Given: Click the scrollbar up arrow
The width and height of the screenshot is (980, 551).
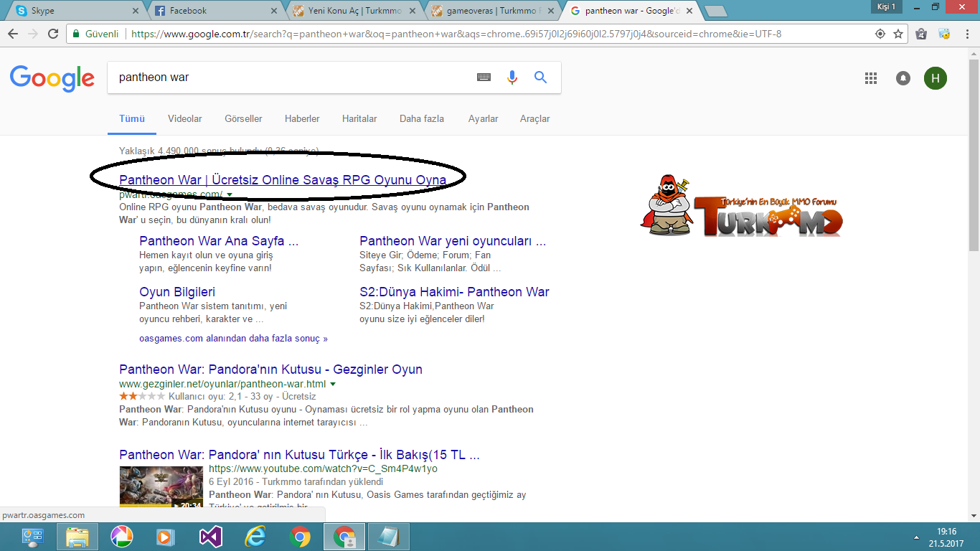Looking at the screenshot, I should click(x=974, y=52).
